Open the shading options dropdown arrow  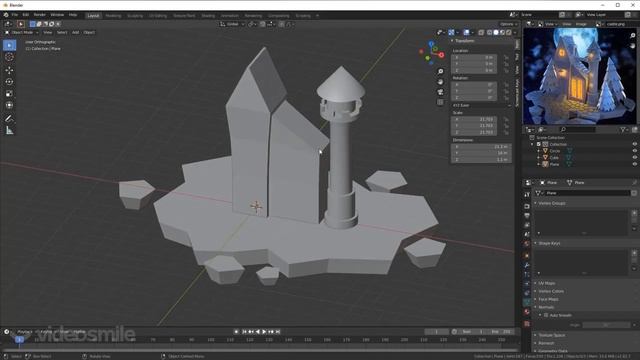click(x=515, y=32)
